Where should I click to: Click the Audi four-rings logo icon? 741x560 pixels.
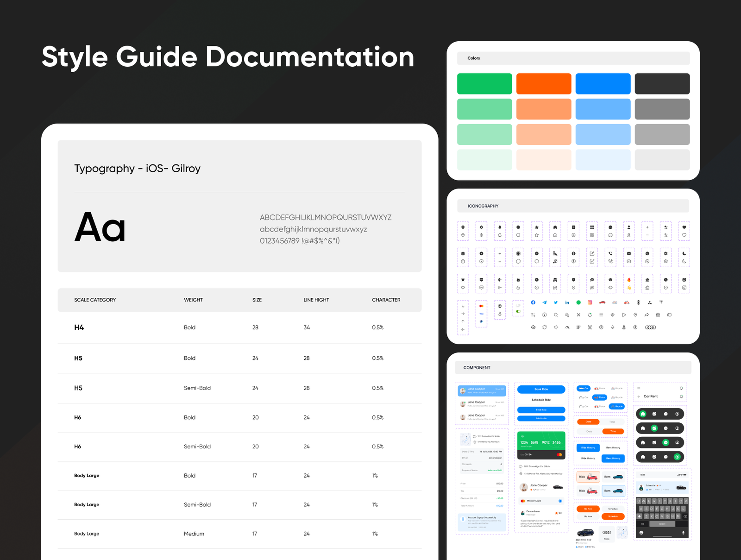click(650, 327)
